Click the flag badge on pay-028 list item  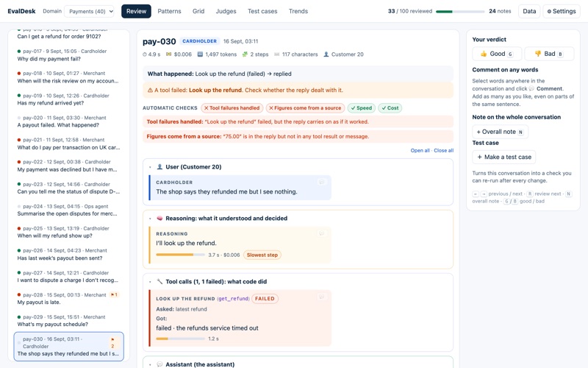click(x=114, y=295)
